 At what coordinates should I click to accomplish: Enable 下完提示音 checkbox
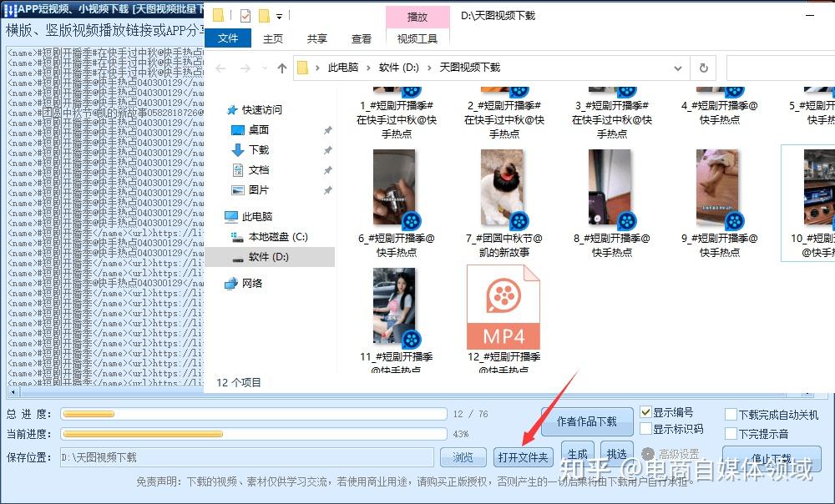pyautogui.click(x=731, y=434)
